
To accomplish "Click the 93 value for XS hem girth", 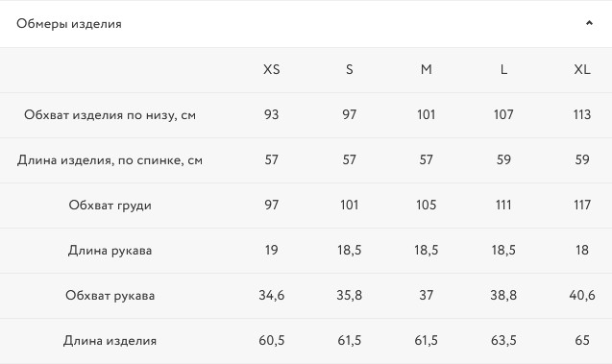I will tap(271, 114).
